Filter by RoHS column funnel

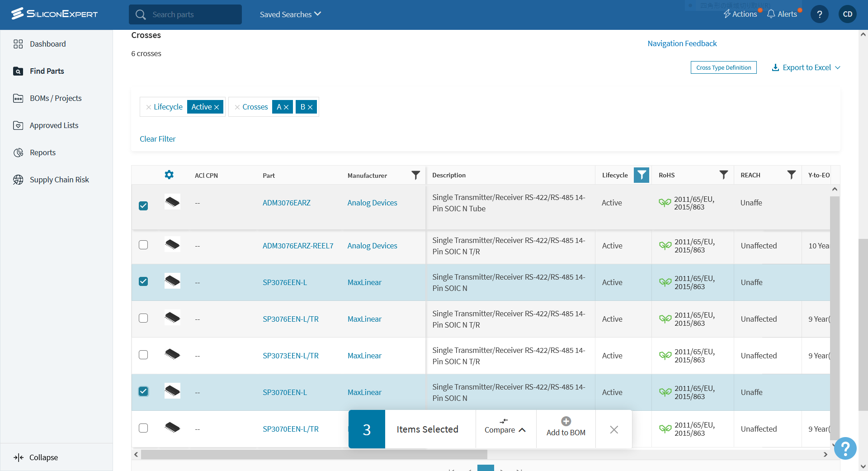coord(724,175)
